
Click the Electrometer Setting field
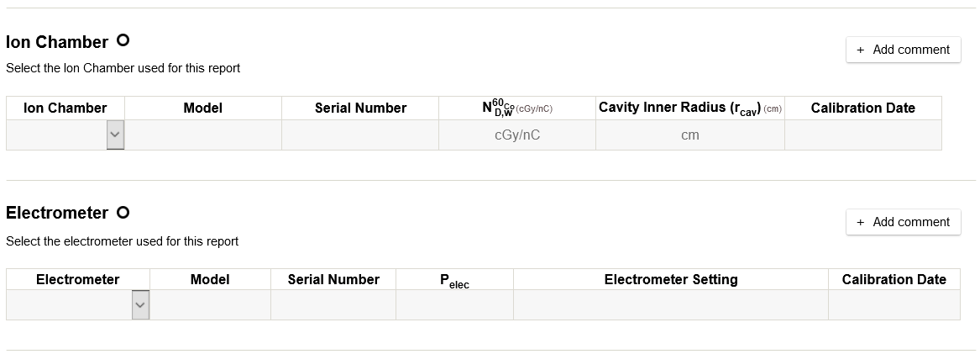click(x=670, y=304)
